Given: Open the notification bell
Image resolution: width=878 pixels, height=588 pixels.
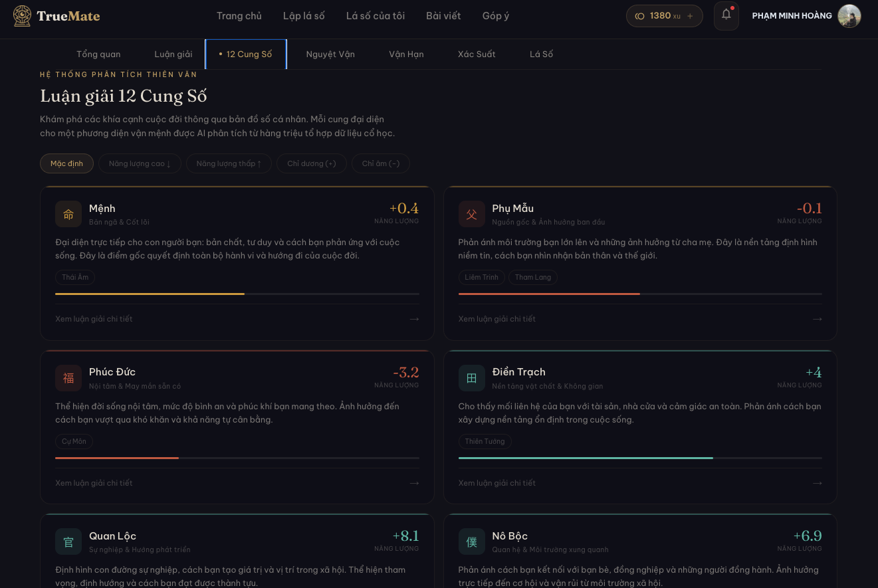Looking at the screenshot, I should tap(726, 15).
